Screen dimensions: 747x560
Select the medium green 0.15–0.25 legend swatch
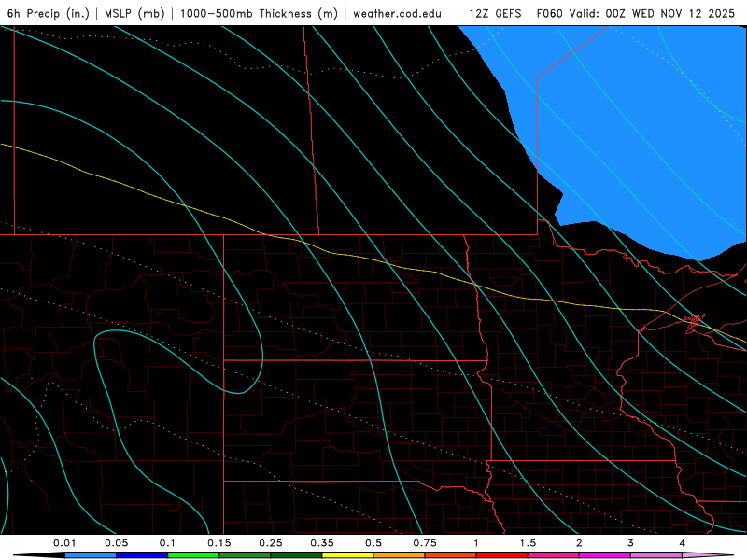click(245, 555)
